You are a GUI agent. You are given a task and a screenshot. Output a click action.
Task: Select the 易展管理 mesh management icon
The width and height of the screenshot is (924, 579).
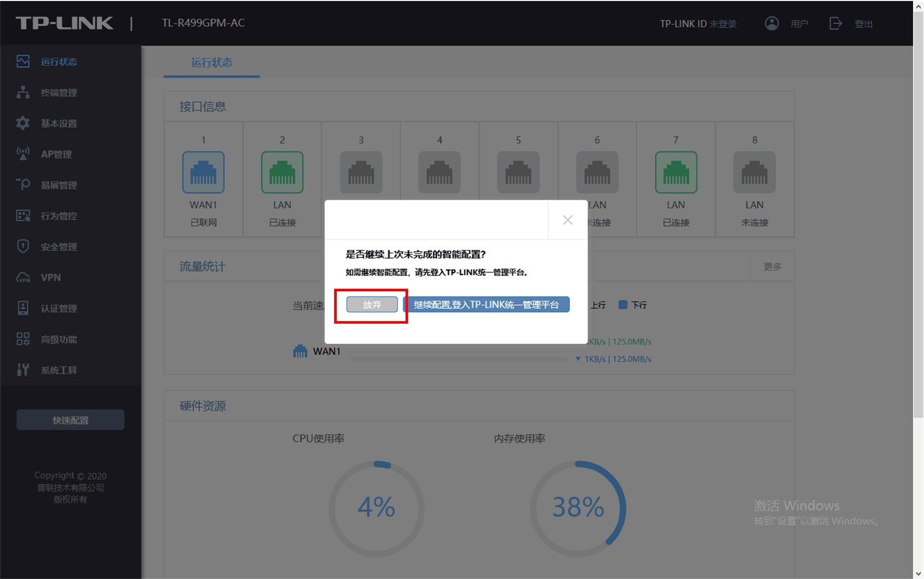coord(23,185)
